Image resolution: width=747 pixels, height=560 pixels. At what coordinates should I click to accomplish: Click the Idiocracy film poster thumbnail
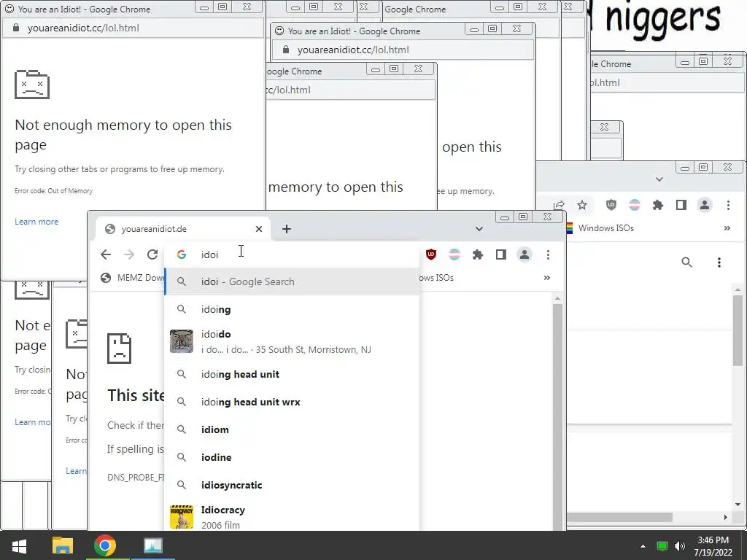(x=182, y=517)
